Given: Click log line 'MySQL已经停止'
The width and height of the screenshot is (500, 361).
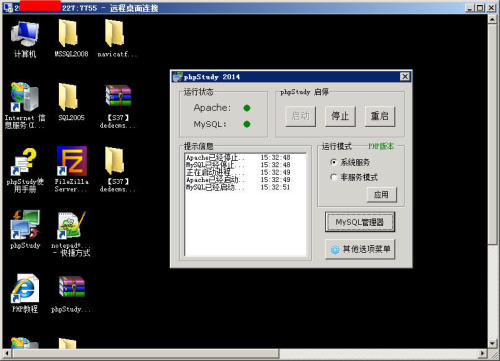Looking at the screenshot, I should pos(238,165).
